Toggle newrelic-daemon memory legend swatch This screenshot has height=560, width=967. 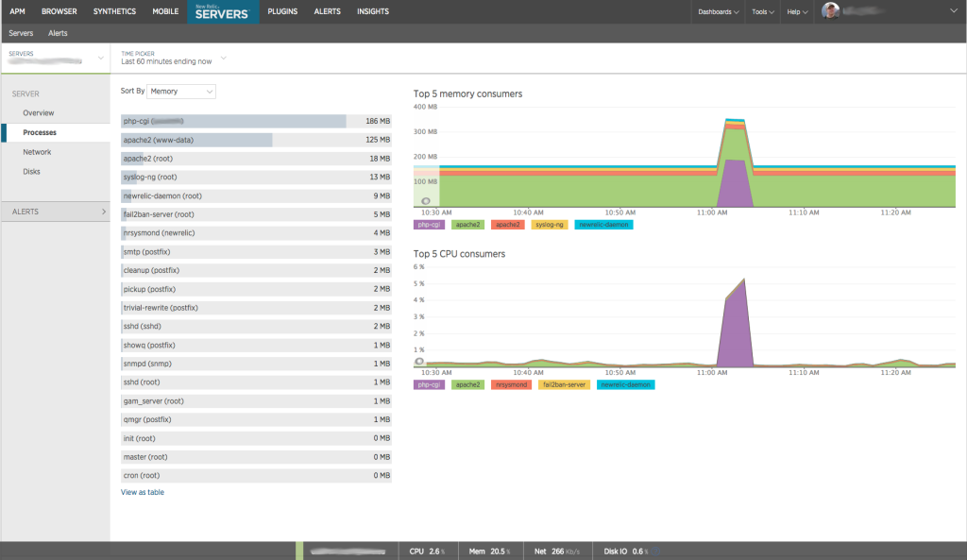coord(603,225)
